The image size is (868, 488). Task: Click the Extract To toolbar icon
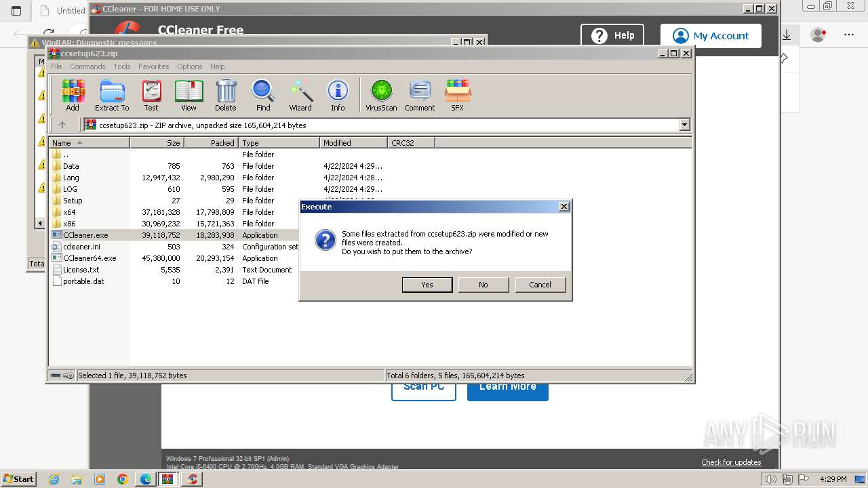112,96
